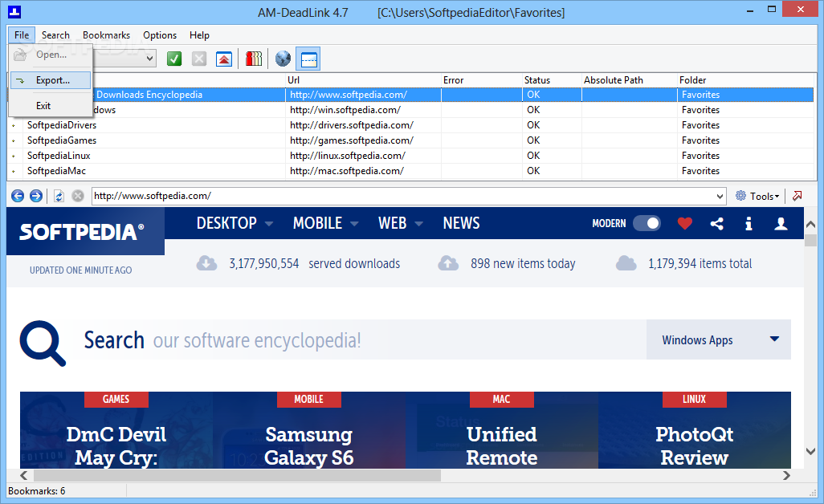This screenshot has height=504, width=824.
Task: Select the SoftpediaMac bookmark row
Action: (411, 171)
